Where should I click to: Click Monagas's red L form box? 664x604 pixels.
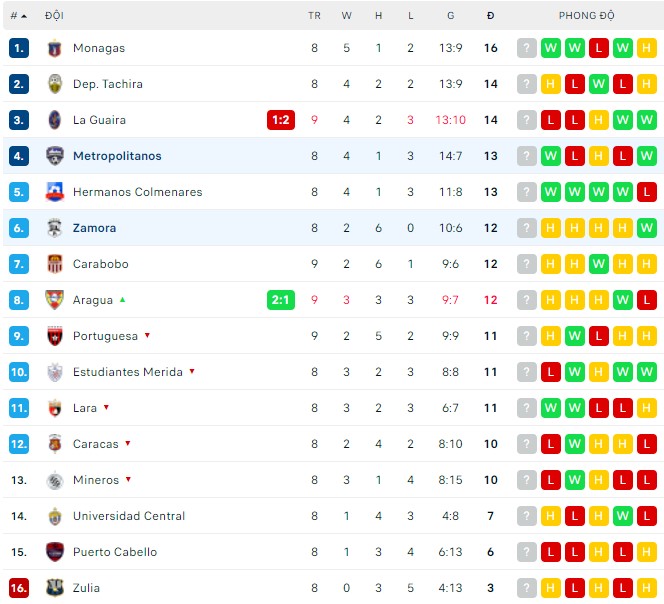click(598, 48)
